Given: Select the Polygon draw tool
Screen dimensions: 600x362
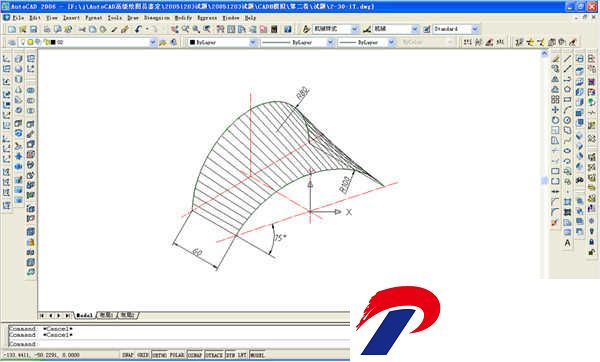Looking at the screenshot, I should pyautogui.click(x=567, y=89).
